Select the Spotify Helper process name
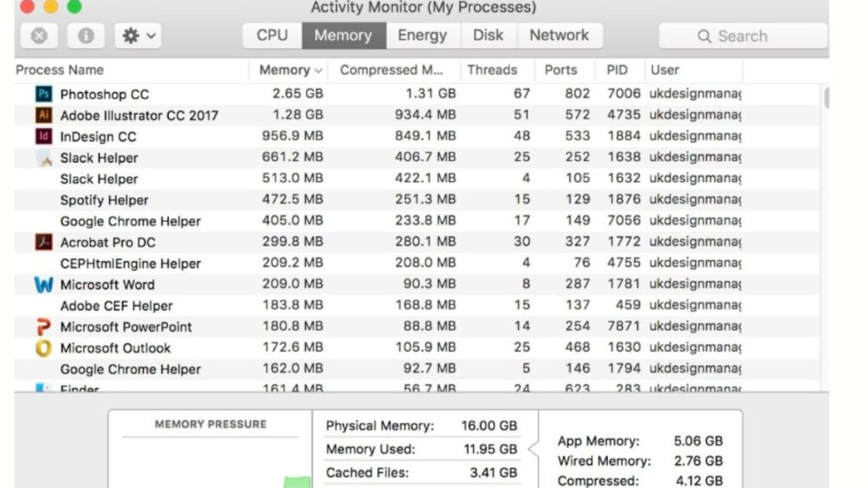868x488 pixels. (x=104, y=200)
